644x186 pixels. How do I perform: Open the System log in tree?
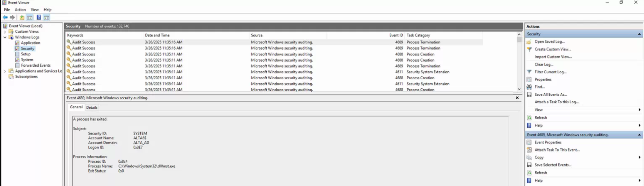[x=27, y=60]
